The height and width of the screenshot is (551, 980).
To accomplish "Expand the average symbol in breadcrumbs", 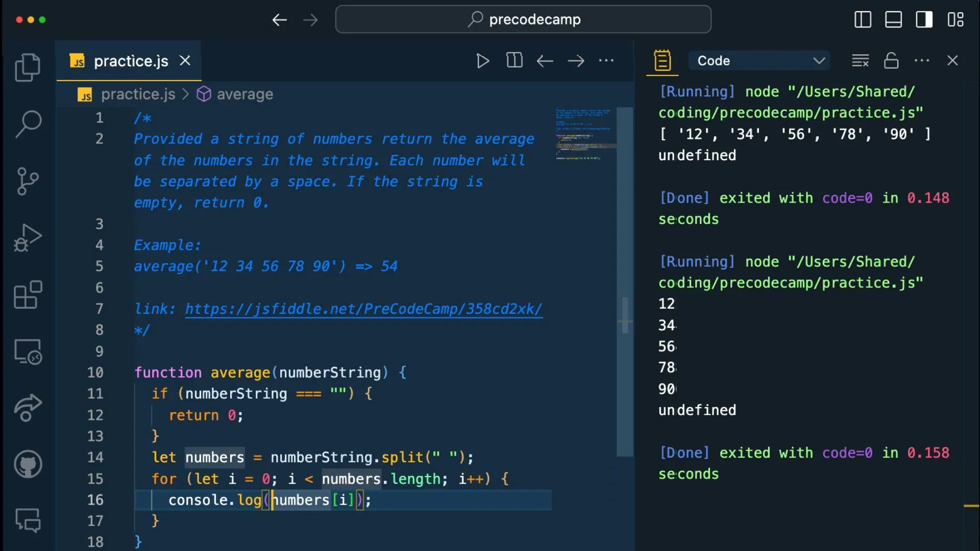I will coord(244,94).
